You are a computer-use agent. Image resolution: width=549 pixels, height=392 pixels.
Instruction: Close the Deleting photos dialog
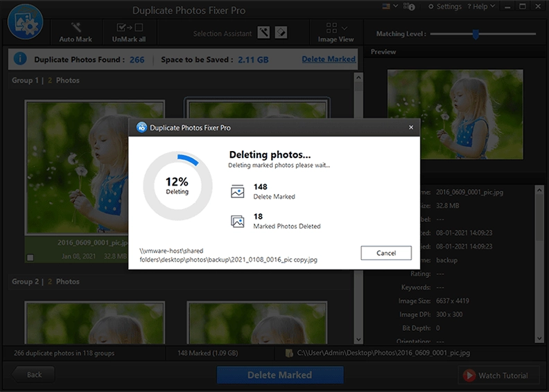410,127
